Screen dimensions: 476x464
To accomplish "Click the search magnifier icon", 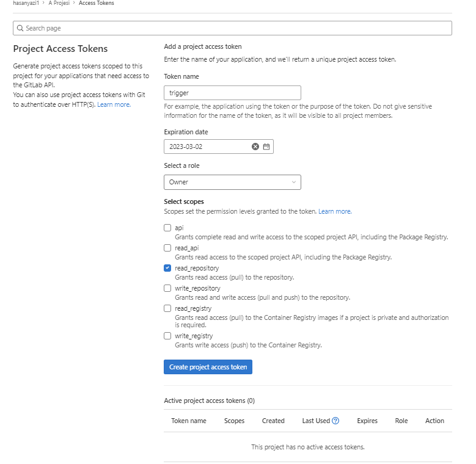I will pos(20,28).
